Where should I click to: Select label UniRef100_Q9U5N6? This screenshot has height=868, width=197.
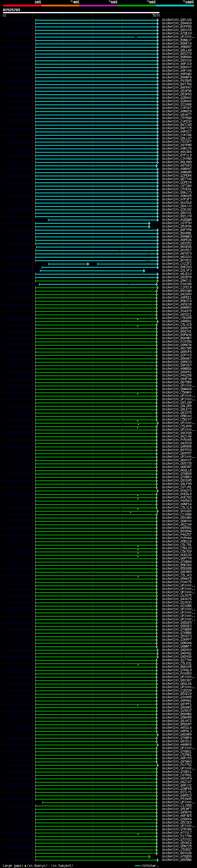click(x=176, y=860)
